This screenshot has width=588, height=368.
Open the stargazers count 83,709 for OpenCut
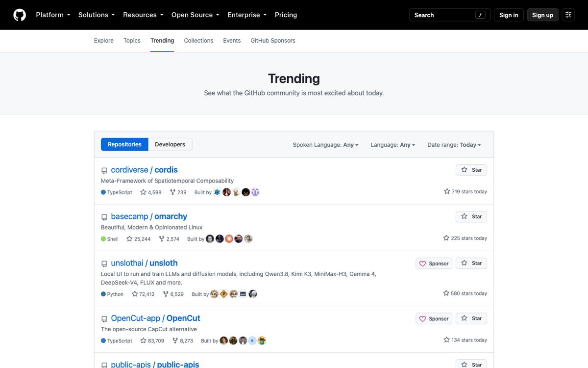[152, 341]
